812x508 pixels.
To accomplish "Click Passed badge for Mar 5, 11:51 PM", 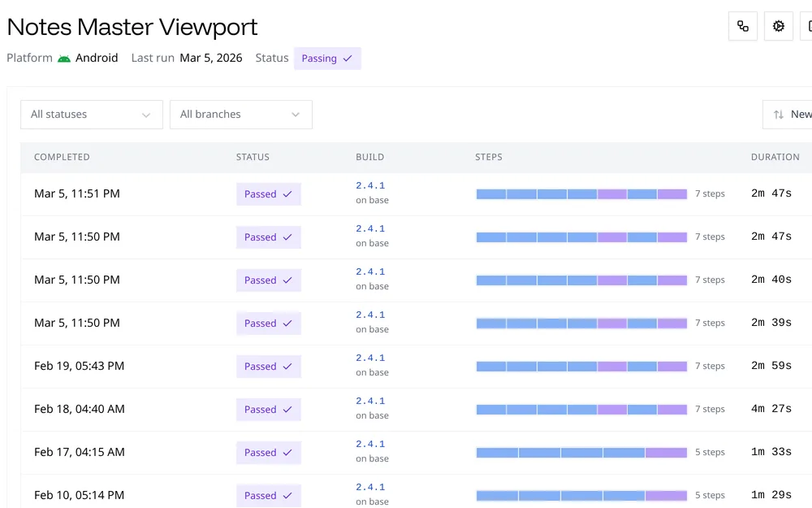I will 268,194.
